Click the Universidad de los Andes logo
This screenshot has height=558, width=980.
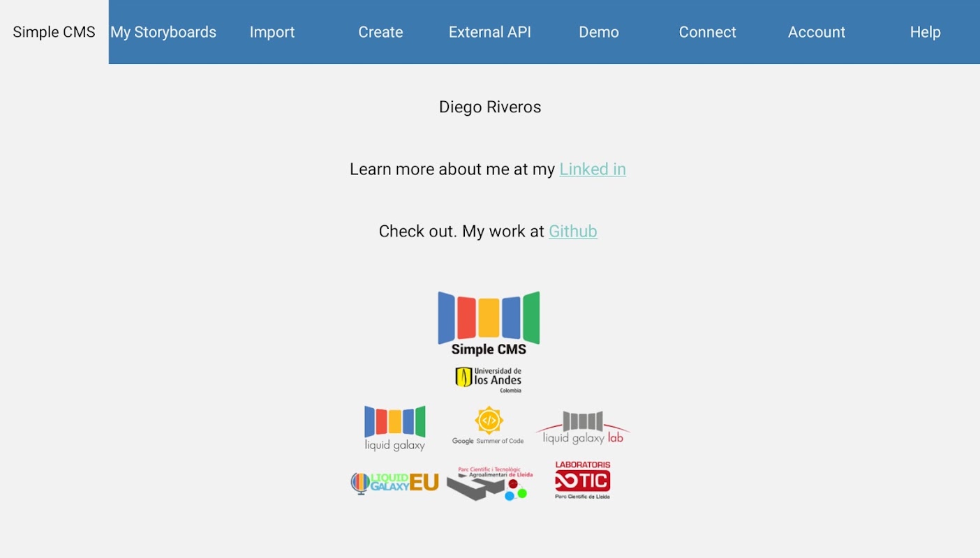pos(489,380)
